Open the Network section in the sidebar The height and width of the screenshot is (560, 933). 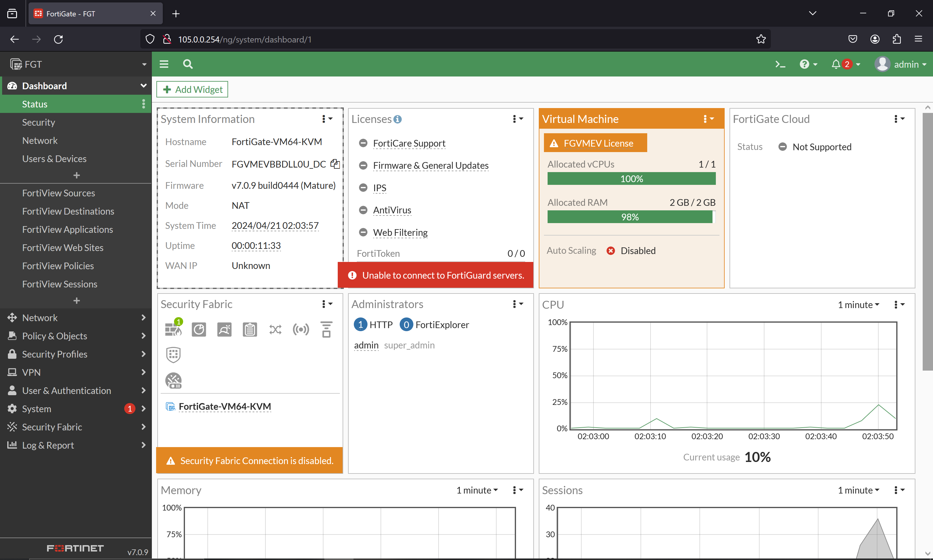39,317
